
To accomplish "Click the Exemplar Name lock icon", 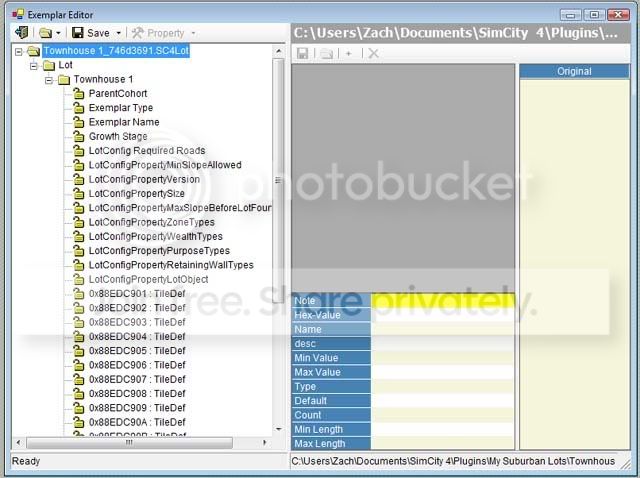I will pos(78,122).
